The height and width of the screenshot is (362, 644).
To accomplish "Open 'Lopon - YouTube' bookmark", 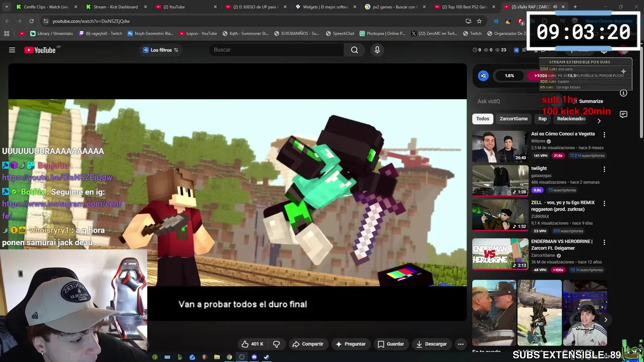I will (198, 34).
